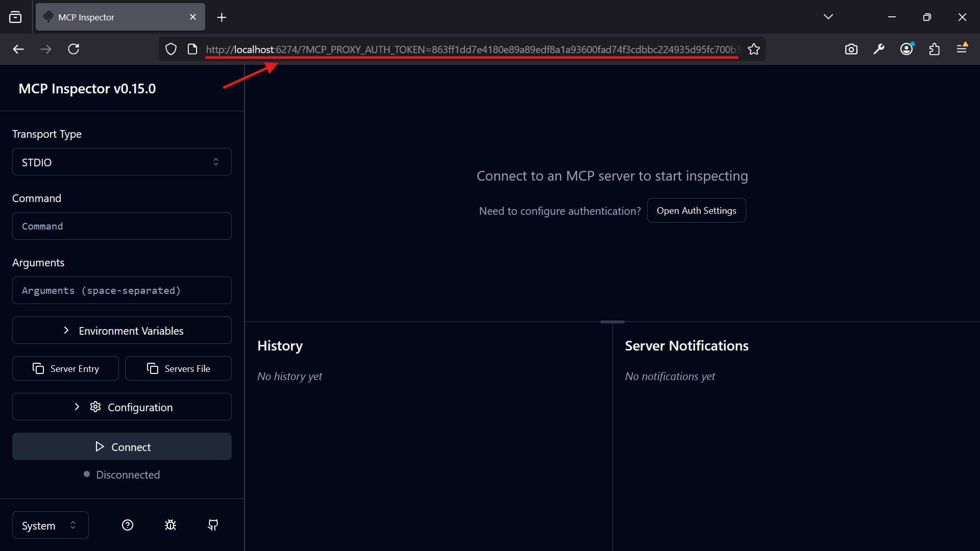Open the GitHub repository icon
This screenshot has width=980, height=551.
pos(213,525)
